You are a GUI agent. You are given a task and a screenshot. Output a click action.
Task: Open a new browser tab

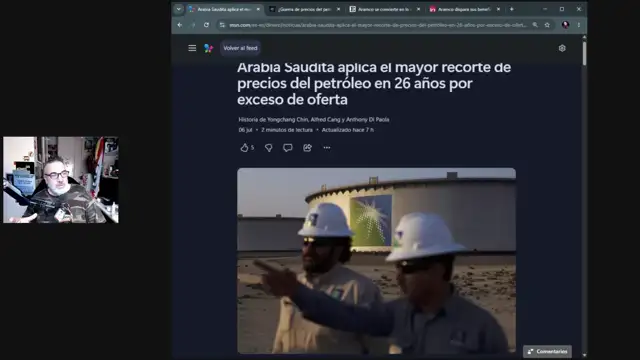pyautogui.click(x=511, y=9)
